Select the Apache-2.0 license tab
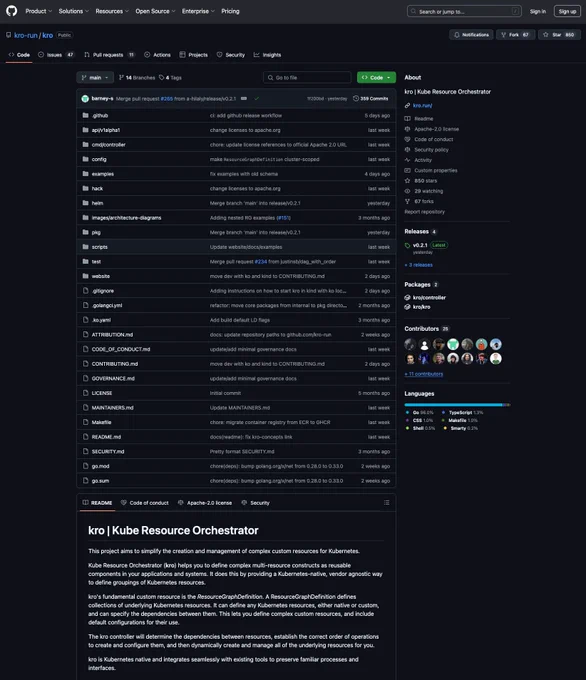586x680 pixels. 205,503
